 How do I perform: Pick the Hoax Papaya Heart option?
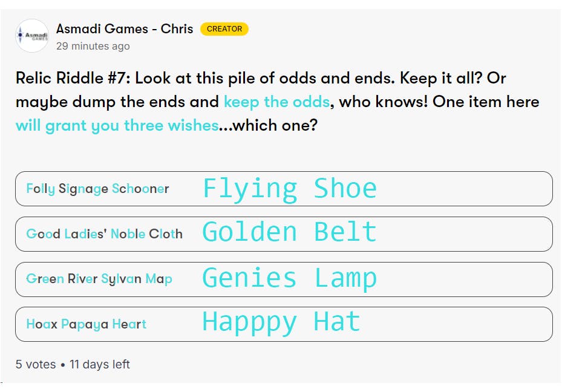pyautogui.click(x=87, y=324)
